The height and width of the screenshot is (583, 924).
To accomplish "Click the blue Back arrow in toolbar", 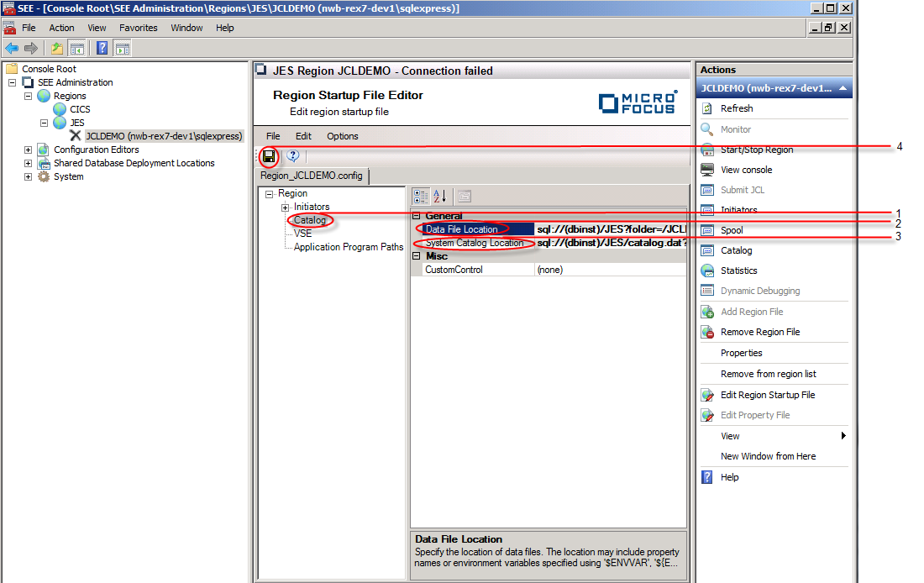I will 12,48.
